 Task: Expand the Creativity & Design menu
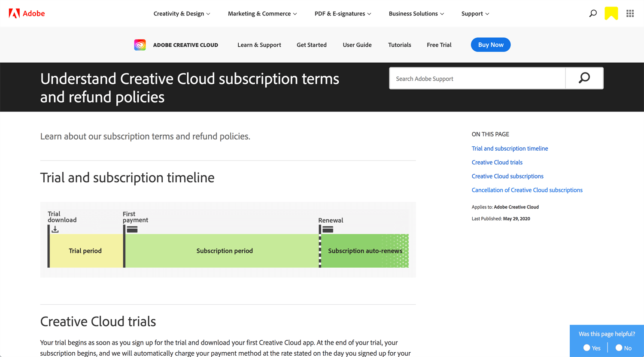(x=182, y=14)
